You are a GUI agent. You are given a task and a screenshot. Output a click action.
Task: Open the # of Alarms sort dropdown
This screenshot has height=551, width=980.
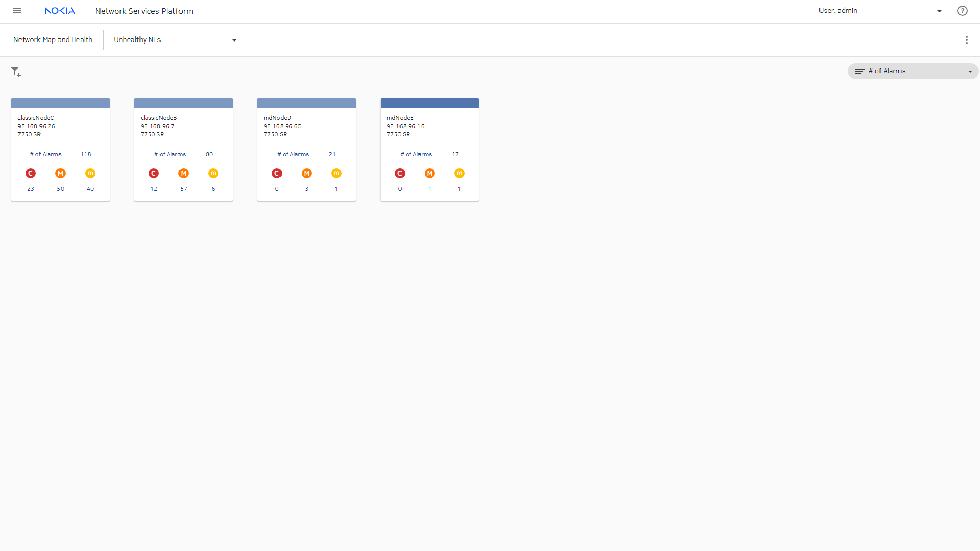tap(913, 71)
